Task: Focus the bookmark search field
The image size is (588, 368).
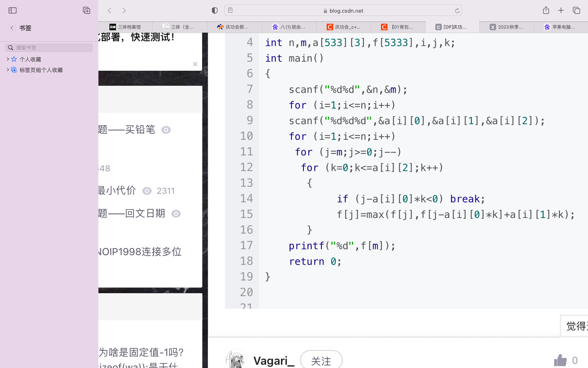Action: pyautogui.click(x=49, y=48)
